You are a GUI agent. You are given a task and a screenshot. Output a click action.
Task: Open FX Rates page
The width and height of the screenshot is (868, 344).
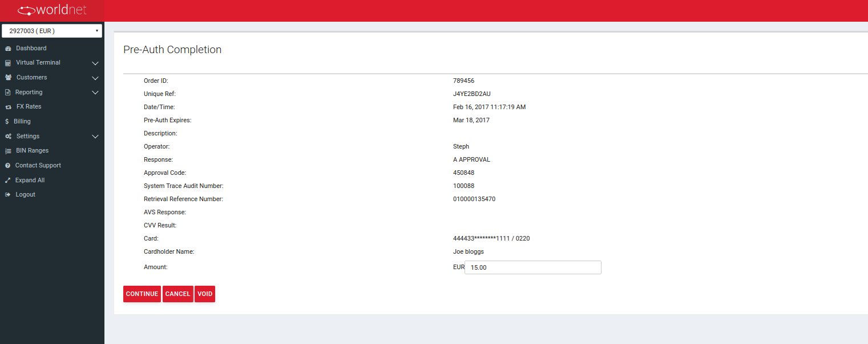[x=29, y=107]
